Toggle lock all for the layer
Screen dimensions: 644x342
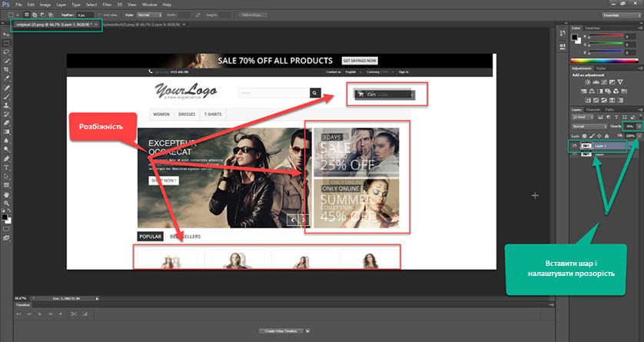[x=606, y=136]
